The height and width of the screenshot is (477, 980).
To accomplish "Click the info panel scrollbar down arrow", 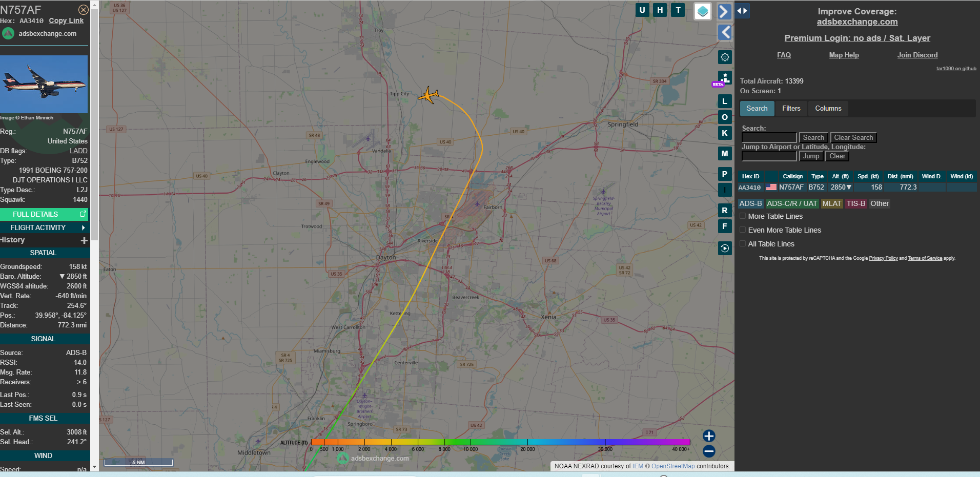I will pyautogui.click(x=94, y=467).
